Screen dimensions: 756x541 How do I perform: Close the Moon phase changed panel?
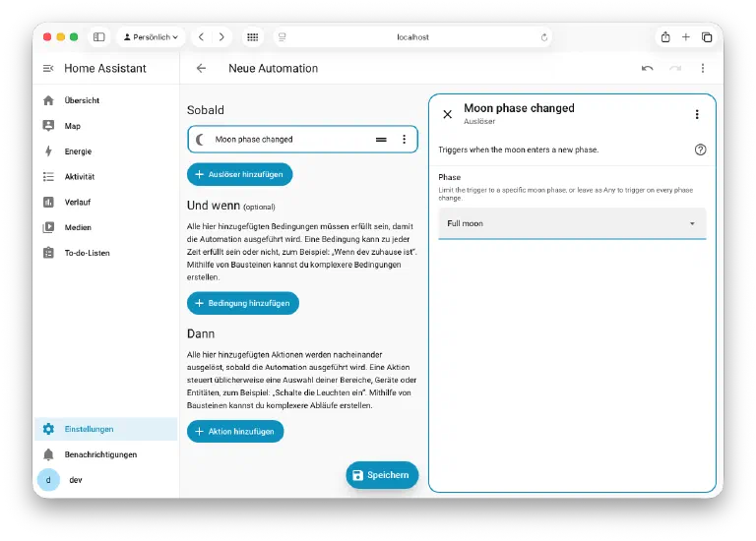pyautogui.click(x=448, y=114)
